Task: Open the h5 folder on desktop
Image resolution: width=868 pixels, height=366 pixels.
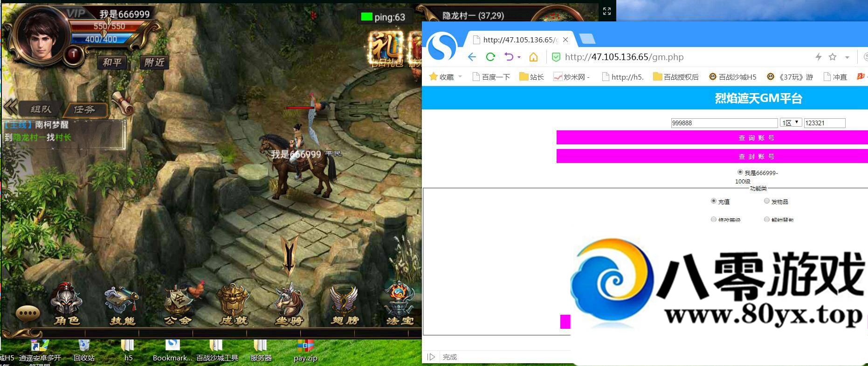Action: click(x=128, y=350)
